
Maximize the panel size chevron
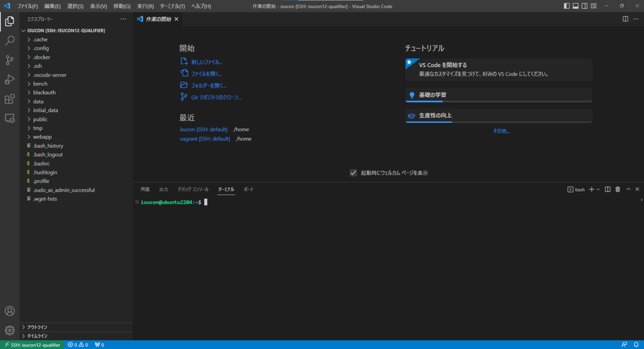pos(628,189)
